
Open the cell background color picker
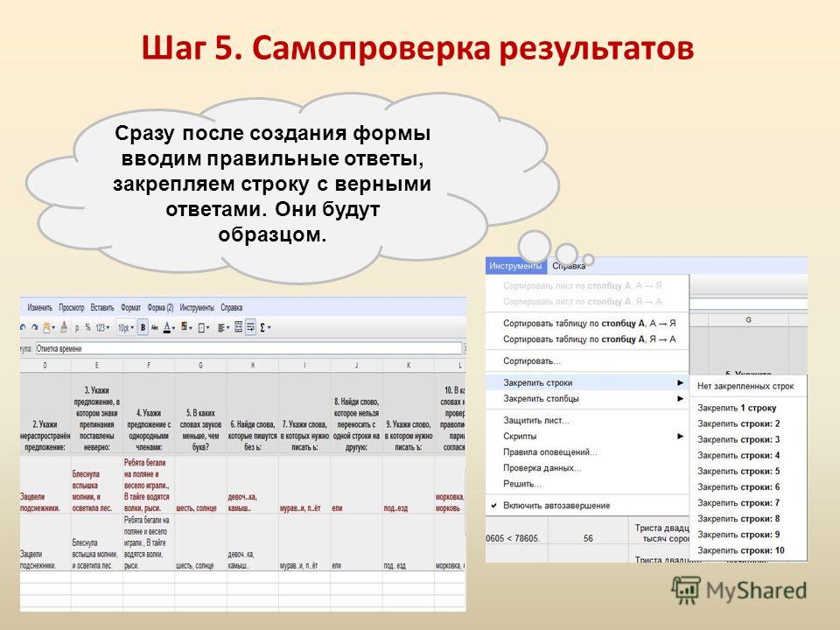[186, 327]
